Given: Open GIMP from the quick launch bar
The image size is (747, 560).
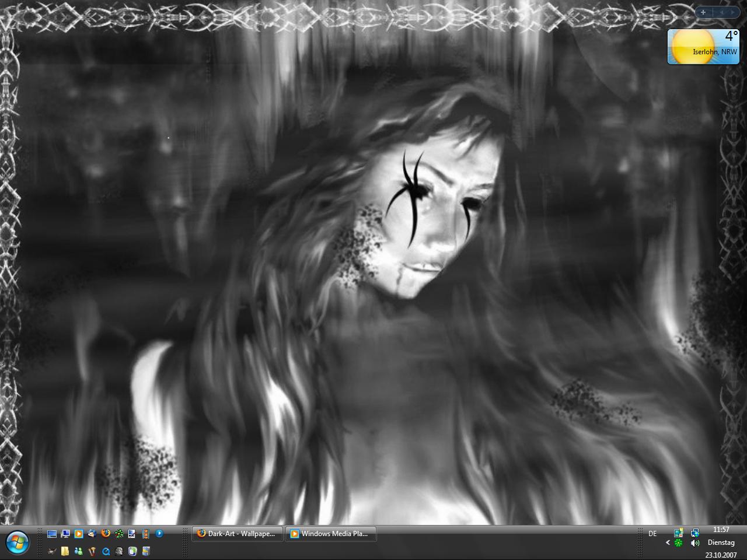Looking at the screenshot, I should pos(52,551).
